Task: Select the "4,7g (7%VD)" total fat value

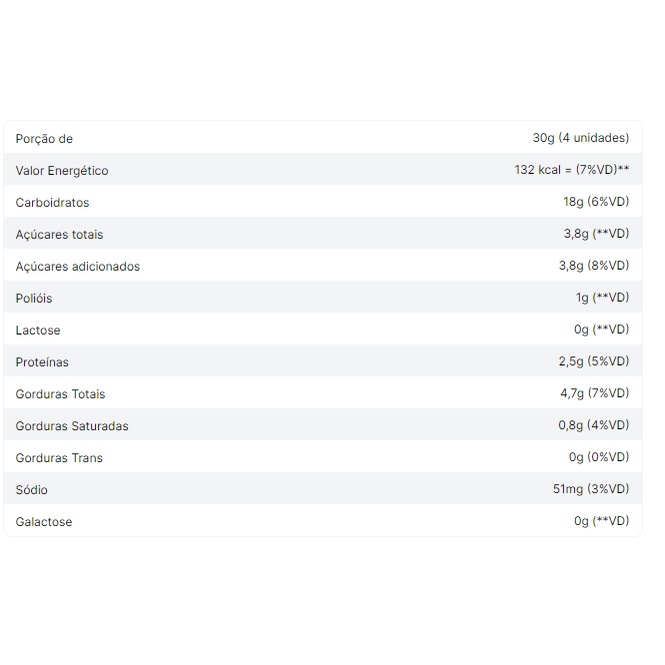Action: 594,394
